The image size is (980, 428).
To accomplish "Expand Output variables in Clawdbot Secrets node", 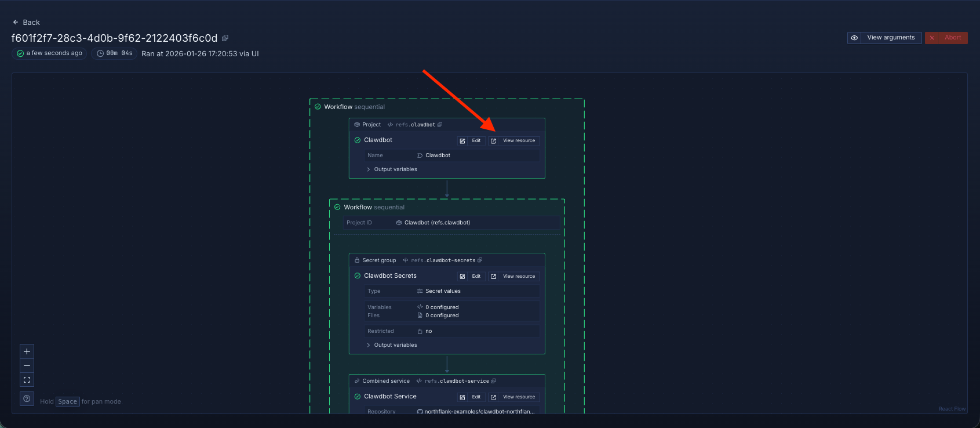I will (x=395, y=345).
